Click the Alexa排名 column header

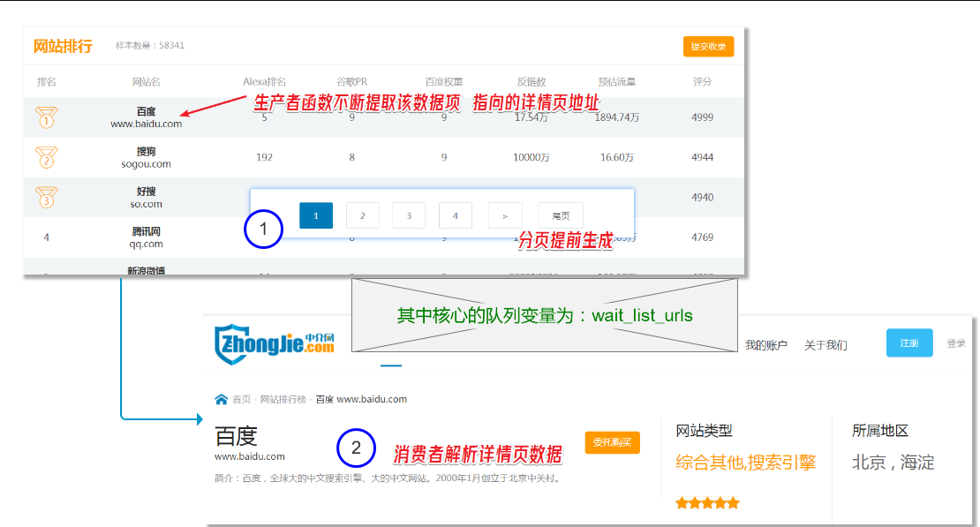coord(264,82)
